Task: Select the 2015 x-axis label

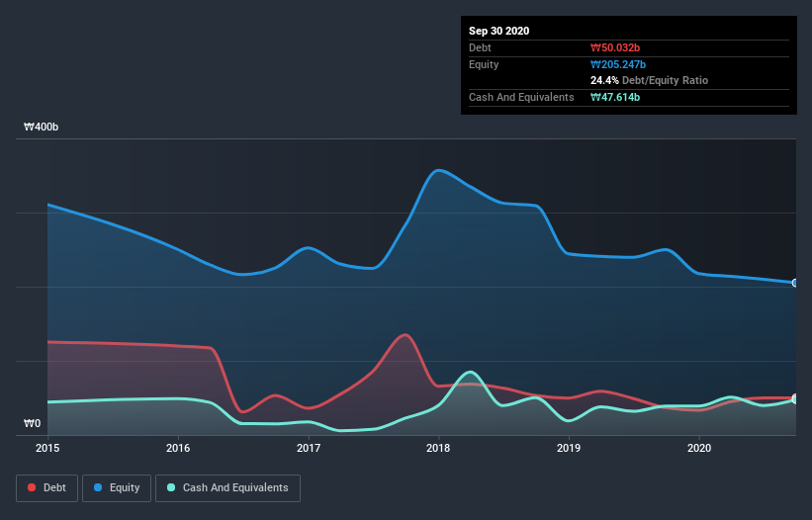Action: pyautogui.click(x=47, y=448)
